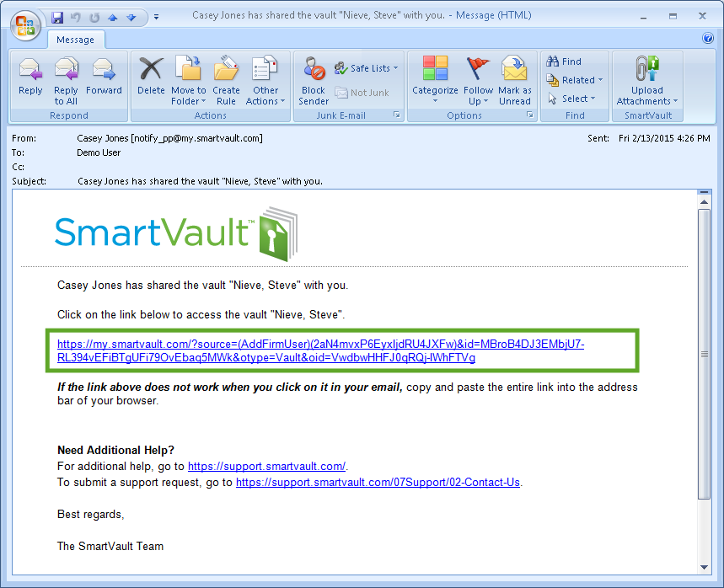Open the support.smartvault.com help link
724x588 pixels.
266,466
